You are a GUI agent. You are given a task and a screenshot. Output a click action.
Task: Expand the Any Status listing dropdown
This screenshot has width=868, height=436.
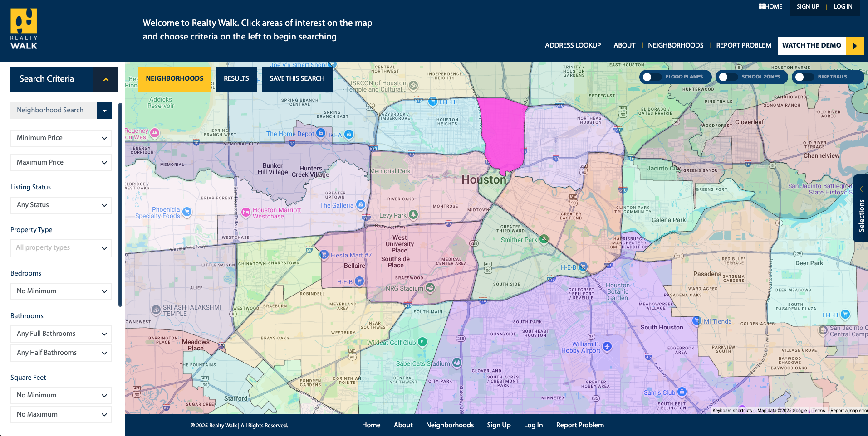point(61,205)
